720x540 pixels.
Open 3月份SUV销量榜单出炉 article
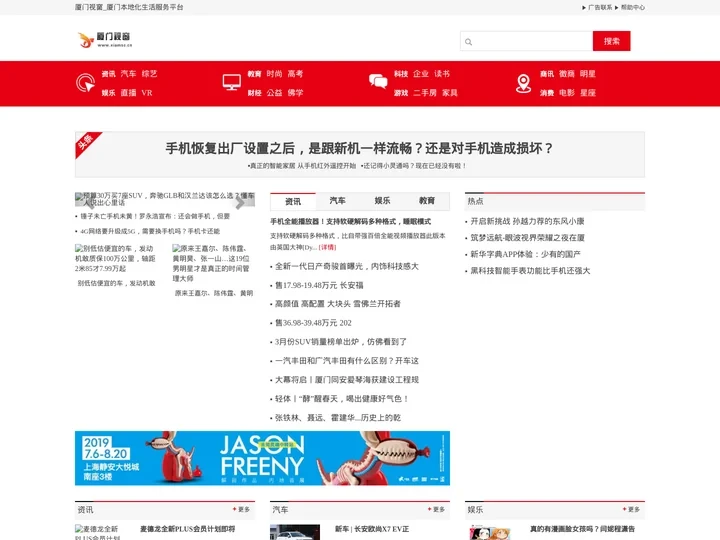click(x=341, y=342)
